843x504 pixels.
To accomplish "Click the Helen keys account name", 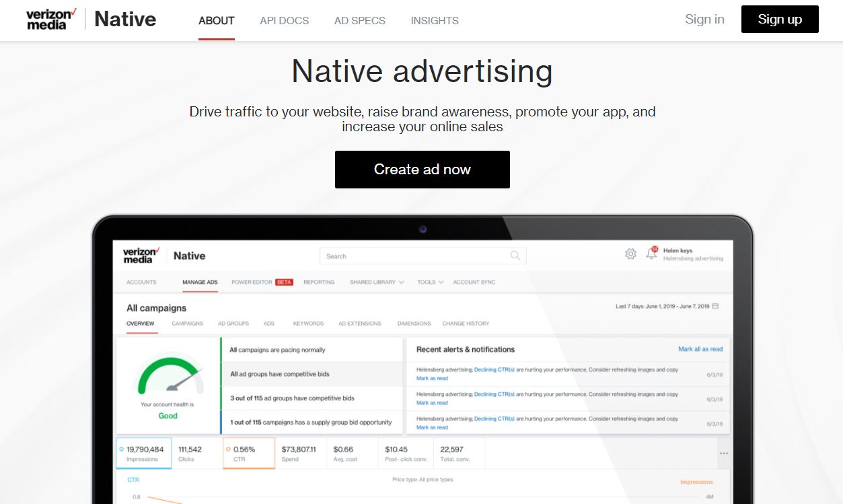I will (677, 250).
